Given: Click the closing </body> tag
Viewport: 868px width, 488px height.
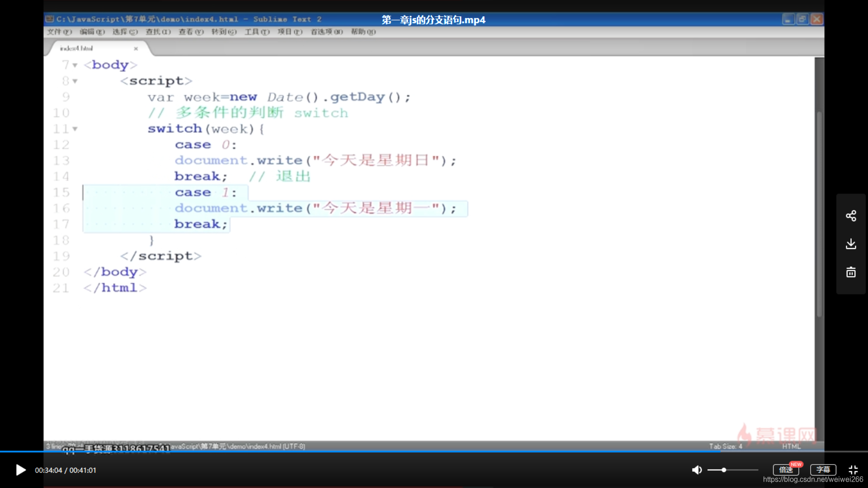Looking at the screenshot, I should tap(115, 272).
